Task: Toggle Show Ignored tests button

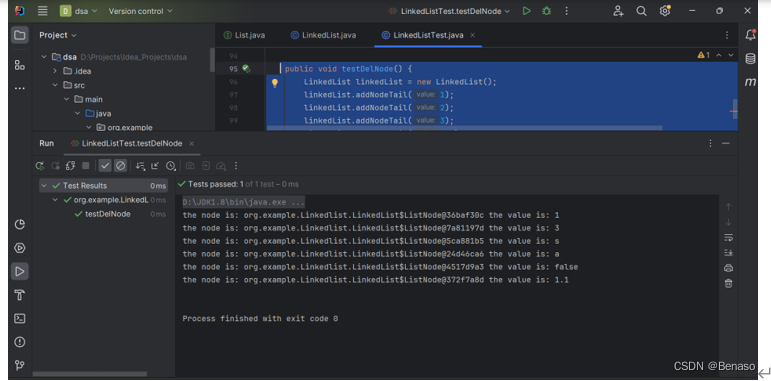Action: [120, 166]
